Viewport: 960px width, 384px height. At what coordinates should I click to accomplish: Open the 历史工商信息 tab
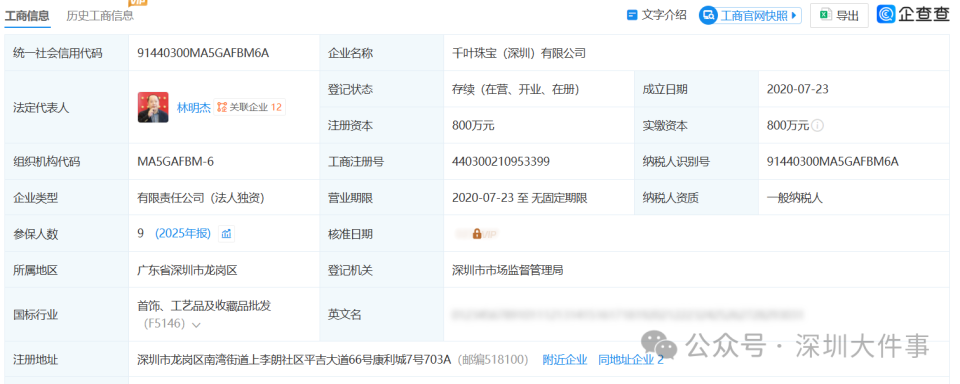click(x=100, y=16)
